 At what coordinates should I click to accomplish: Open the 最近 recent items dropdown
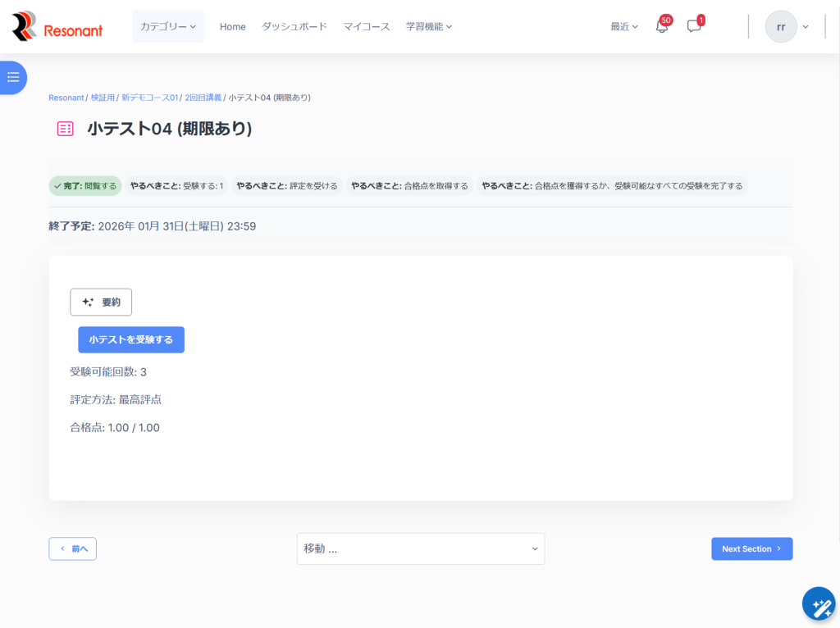pyautogui.click(x=624, y=26)
